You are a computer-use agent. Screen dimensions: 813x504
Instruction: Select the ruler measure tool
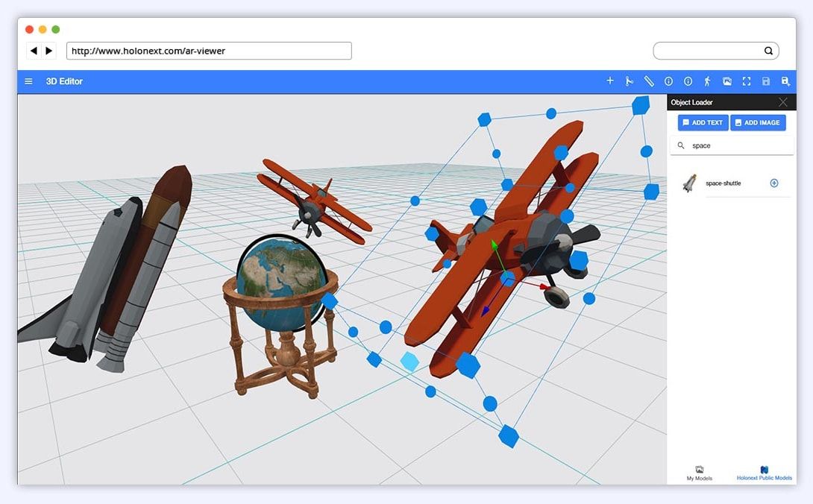click(x=649, y=81)
